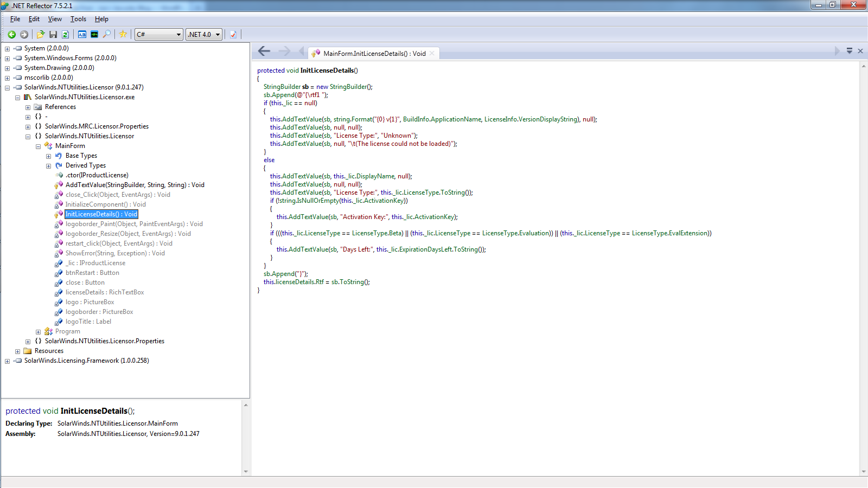
Task: Select SolarWinds.MRC.Licensor.Properties namespace
Action: coord(97,126)
